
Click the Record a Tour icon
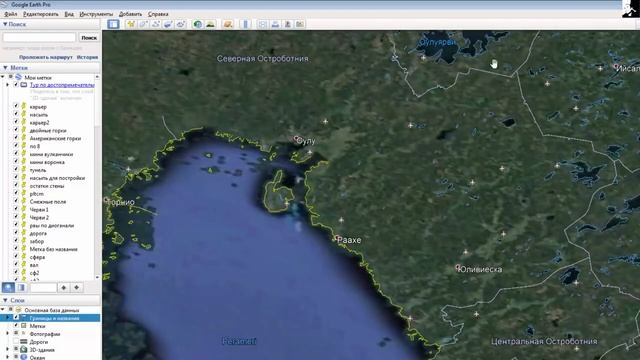tap(181, 24)
